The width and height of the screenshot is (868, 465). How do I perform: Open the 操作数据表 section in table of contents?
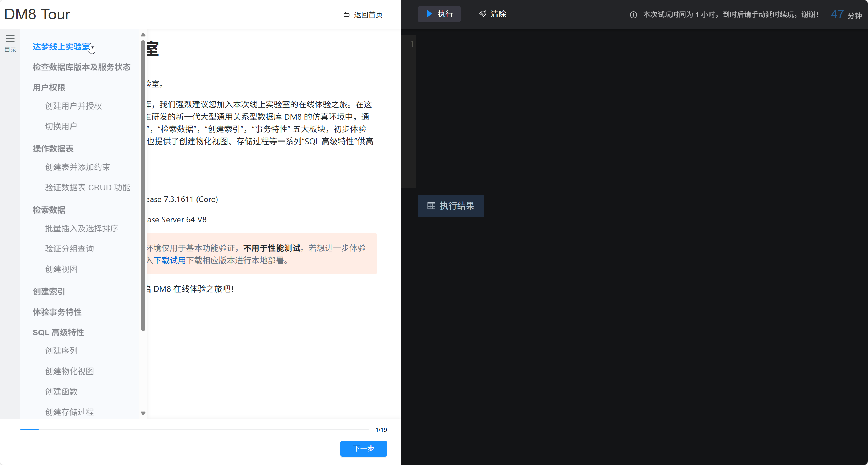pos(53,149)
